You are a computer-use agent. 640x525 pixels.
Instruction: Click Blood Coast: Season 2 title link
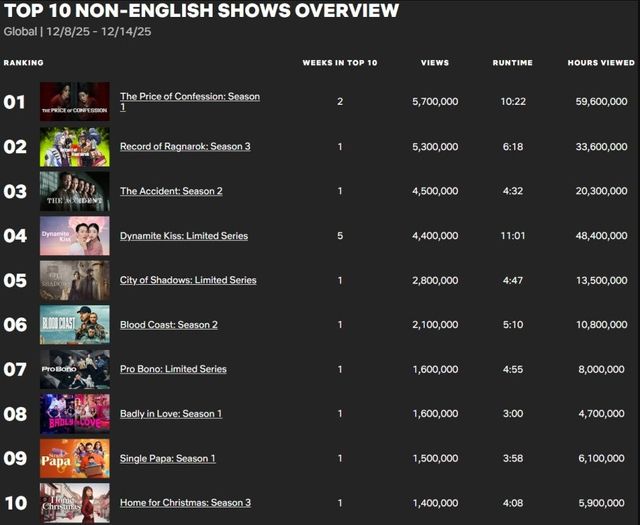point(168,325)
